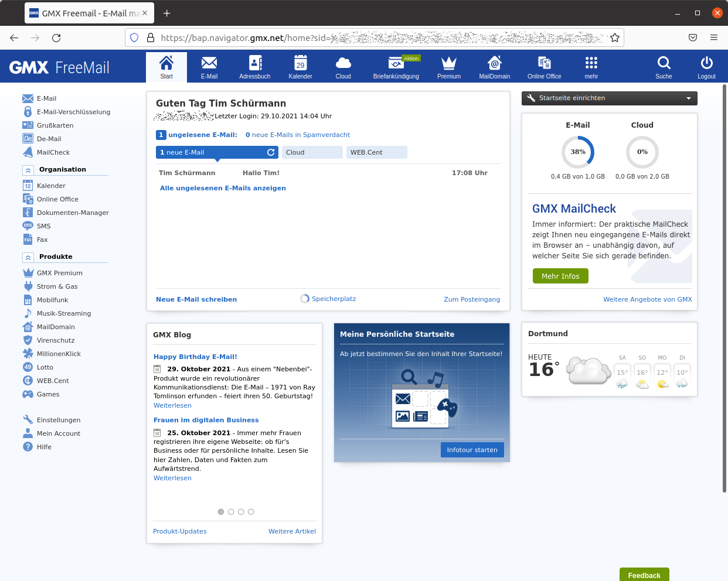Click the Cloud 0% storage gauge
This screenshot has width=728, height=581.
click(x=642, y=152)
